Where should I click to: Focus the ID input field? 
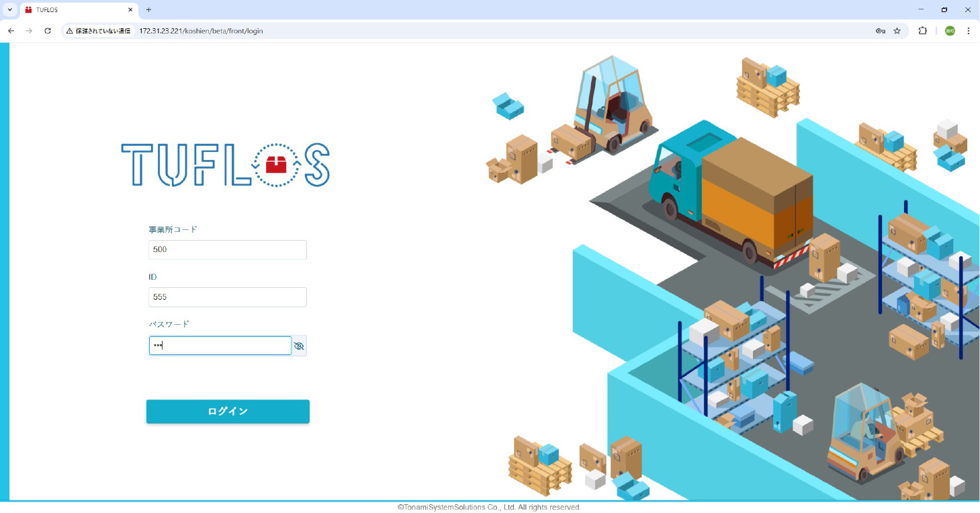point(228,297)
